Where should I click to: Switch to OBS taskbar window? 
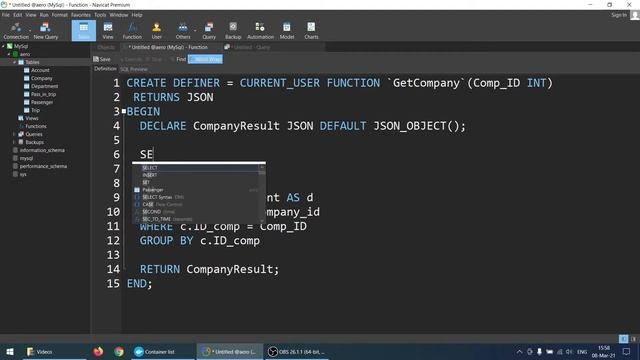click(x=297, y=351)
